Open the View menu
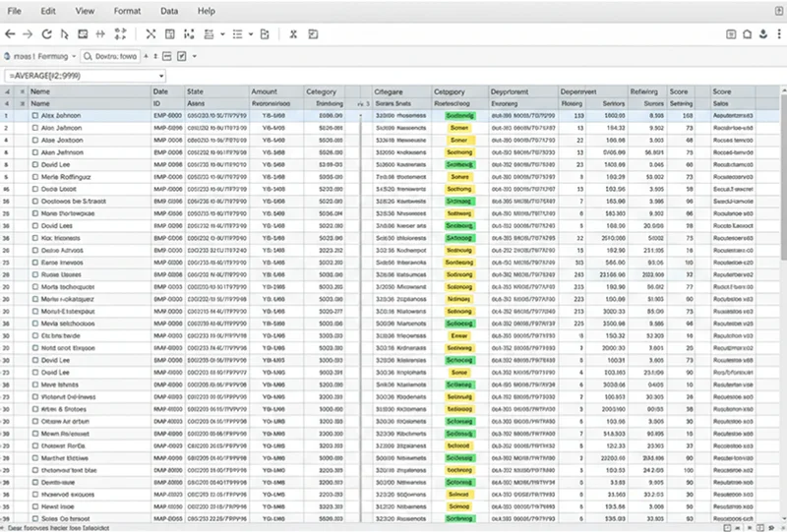This screenshot has height=532, width=787. point(85,11)
